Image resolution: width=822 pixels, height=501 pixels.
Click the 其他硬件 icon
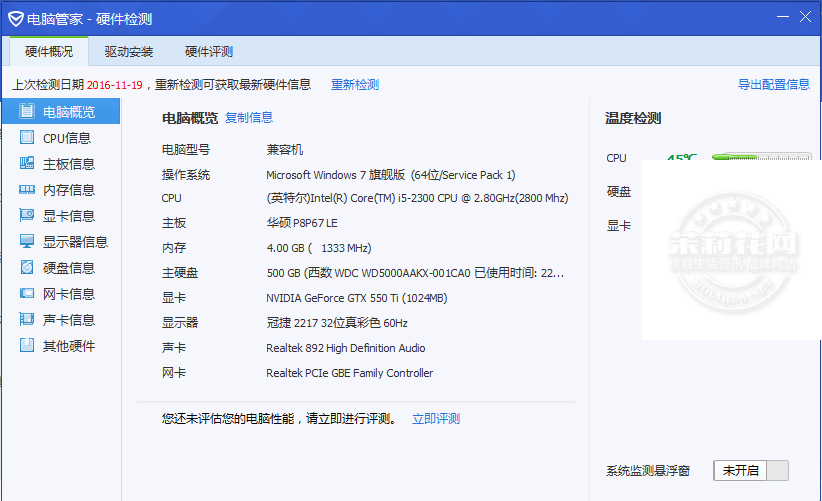click(27, 345)
